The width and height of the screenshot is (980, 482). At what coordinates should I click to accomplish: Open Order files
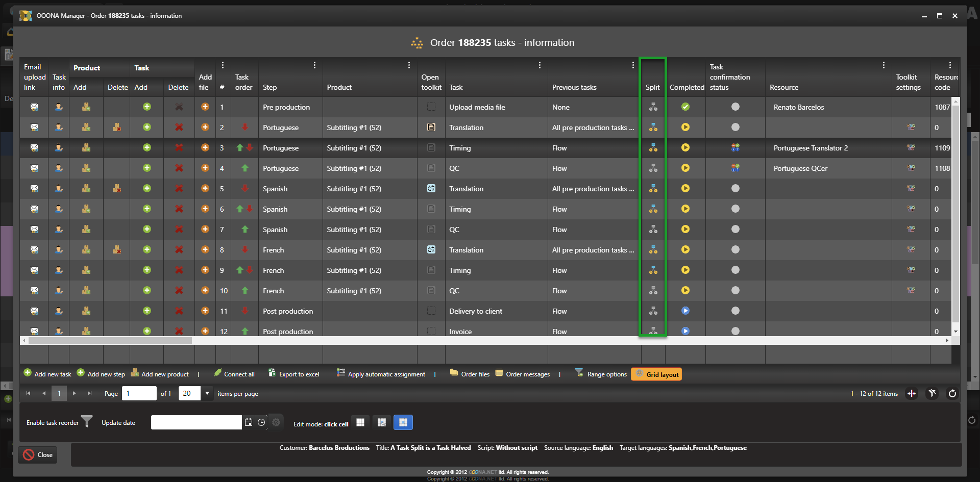pos(470,374)
